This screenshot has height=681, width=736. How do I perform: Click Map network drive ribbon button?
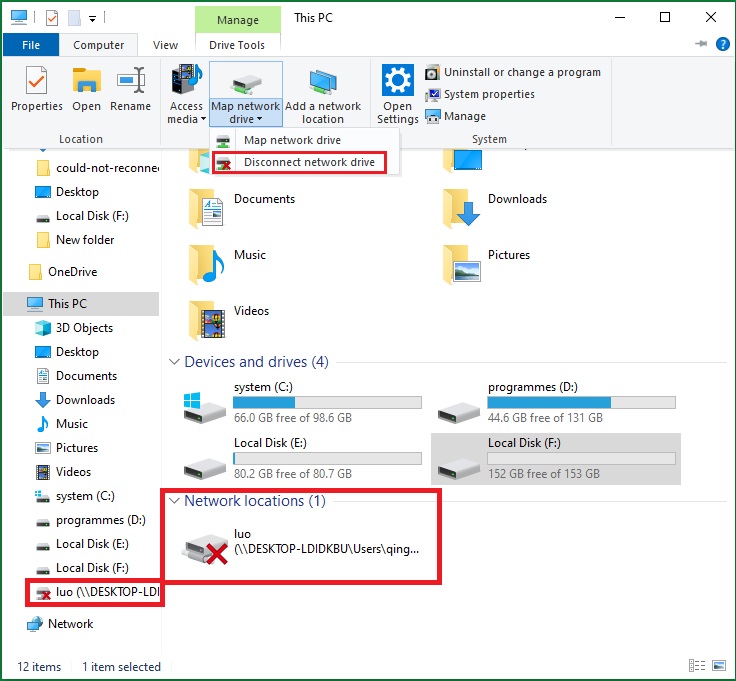[x=245, y=94]
